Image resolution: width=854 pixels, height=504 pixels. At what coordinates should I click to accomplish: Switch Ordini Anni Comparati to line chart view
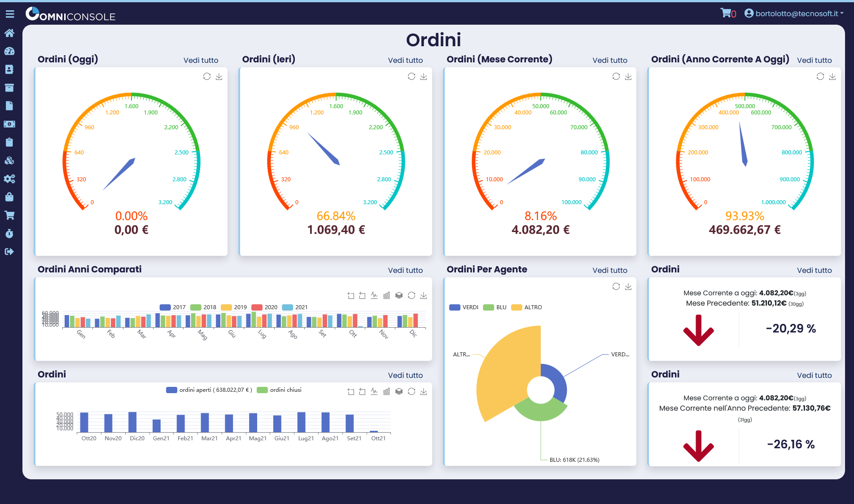click(x=374, y=295)
